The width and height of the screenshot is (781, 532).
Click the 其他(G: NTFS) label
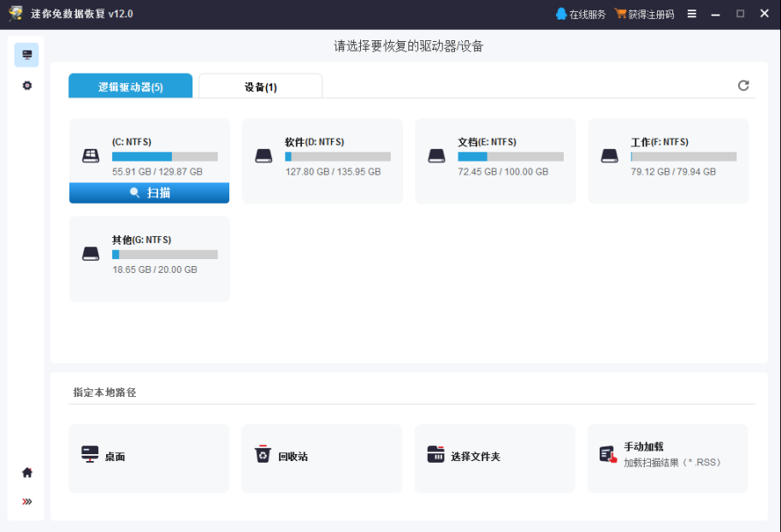click(x=141, y=240)
